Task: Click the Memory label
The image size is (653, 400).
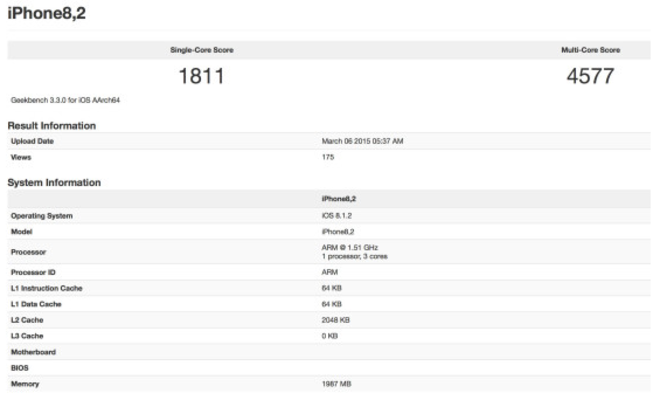Action: click(x=25, y=384)
